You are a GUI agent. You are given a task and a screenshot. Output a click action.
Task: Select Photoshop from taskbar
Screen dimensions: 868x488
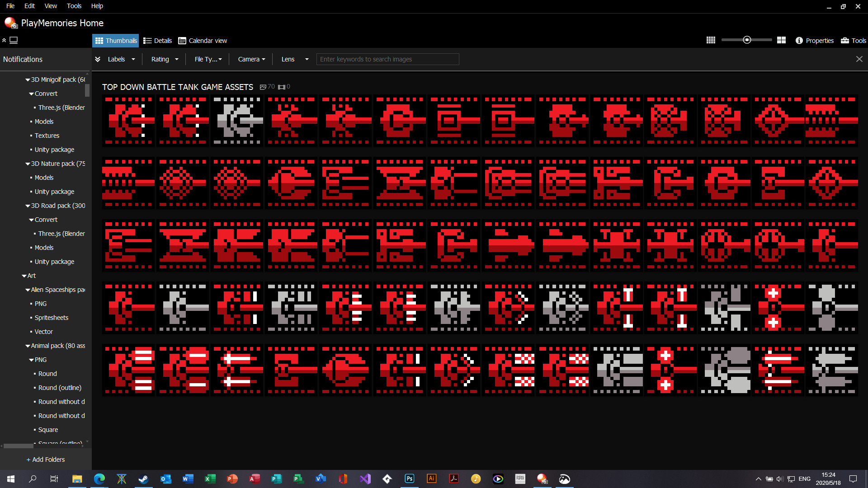coord(409,479)
